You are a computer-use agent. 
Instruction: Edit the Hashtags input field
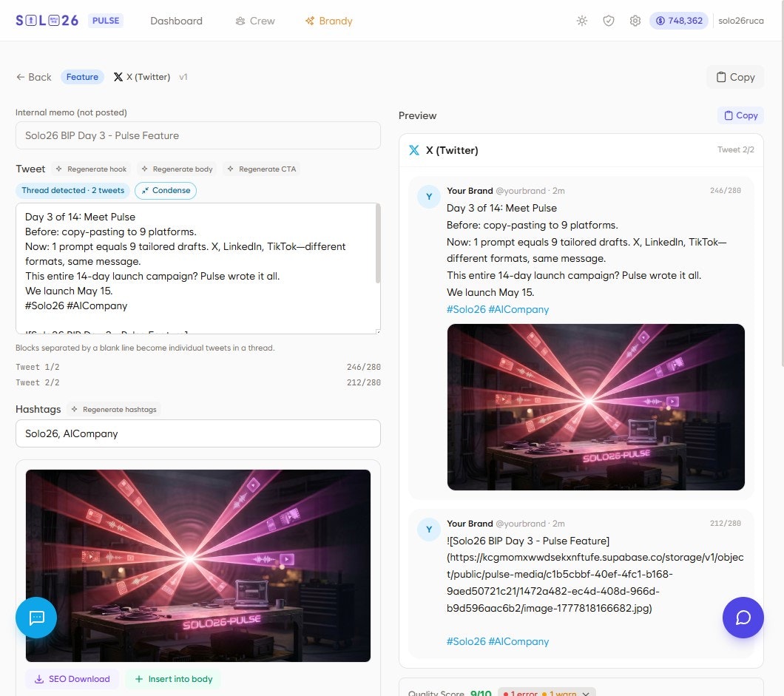click(x=198, y=433)
